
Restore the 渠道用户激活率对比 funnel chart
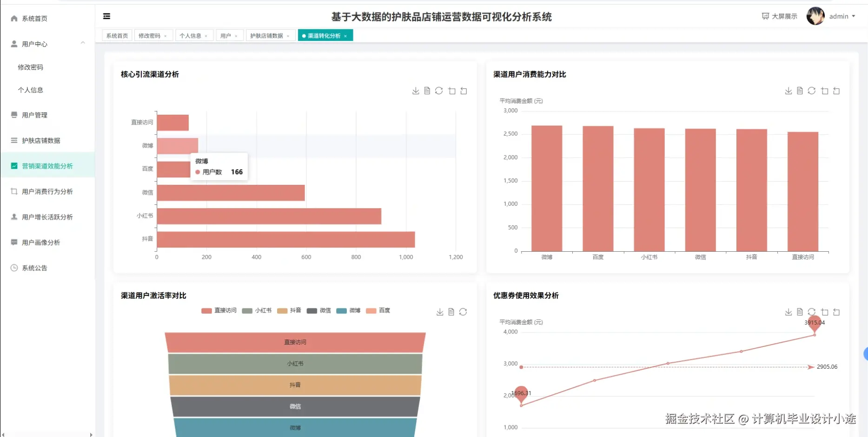pos(463,312)
